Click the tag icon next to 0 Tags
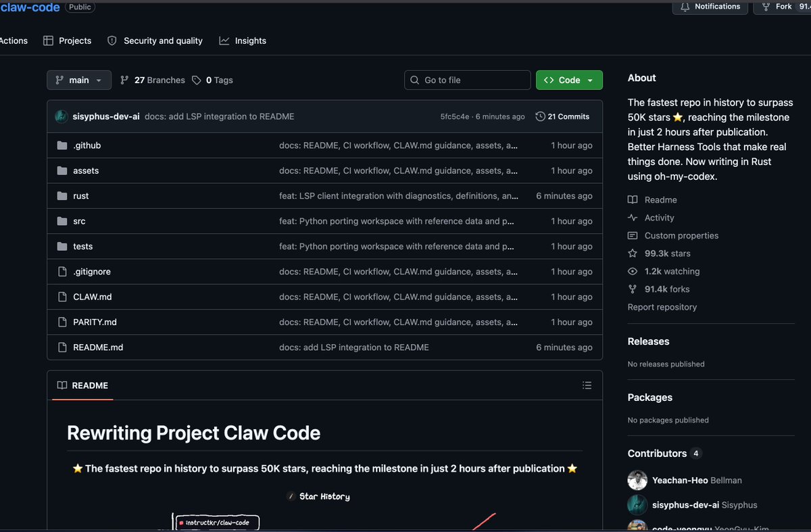This screenshot has width=811, height=532. pyautogui.click(x=197, y=80)
